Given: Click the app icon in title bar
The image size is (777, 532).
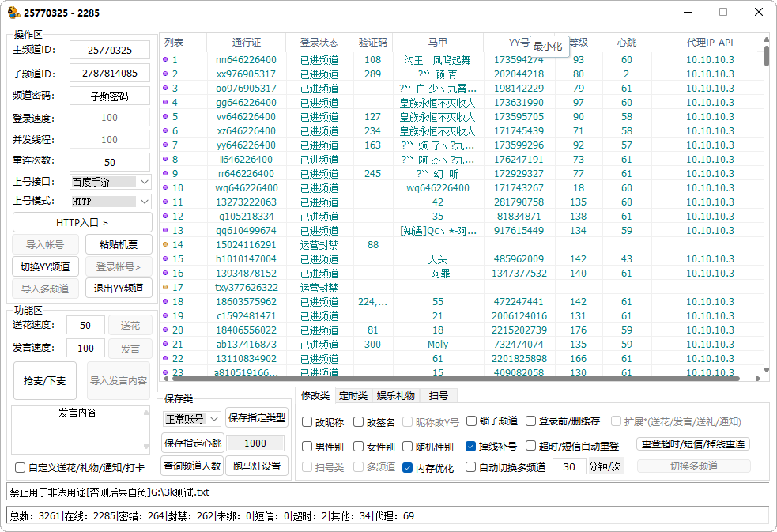Looking at the screenshot, I should [13, 13].
